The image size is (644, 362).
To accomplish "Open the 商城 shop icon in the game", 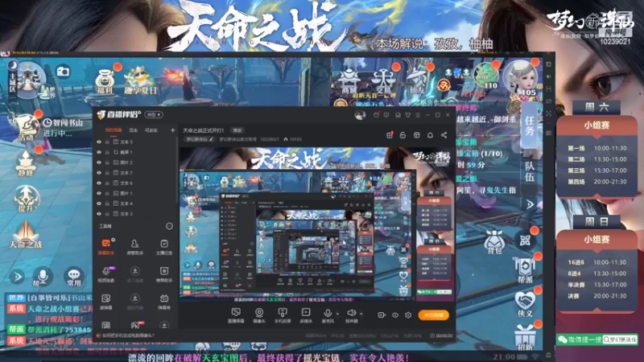I will coord(349,81).
